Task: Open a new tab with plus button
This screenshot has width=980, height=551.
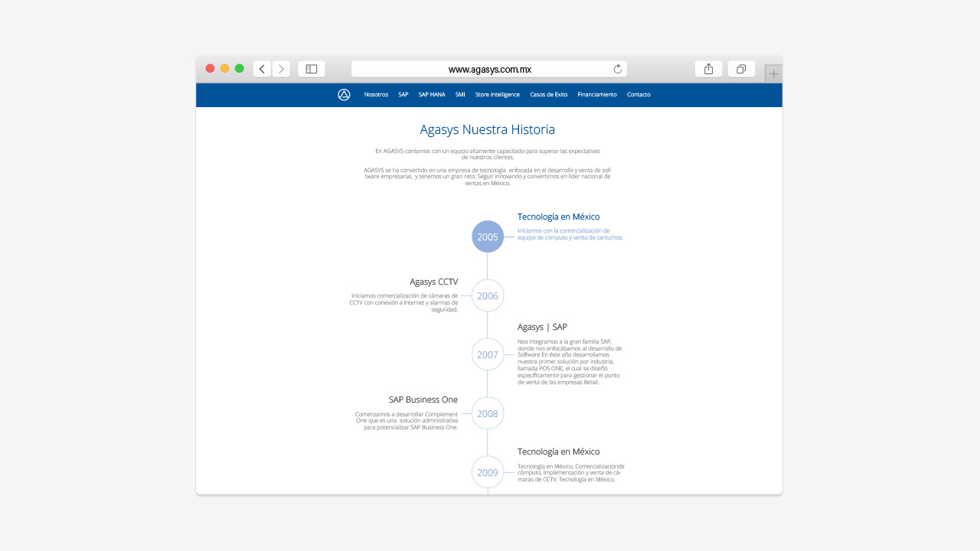Action: click(x=773, y=74)
